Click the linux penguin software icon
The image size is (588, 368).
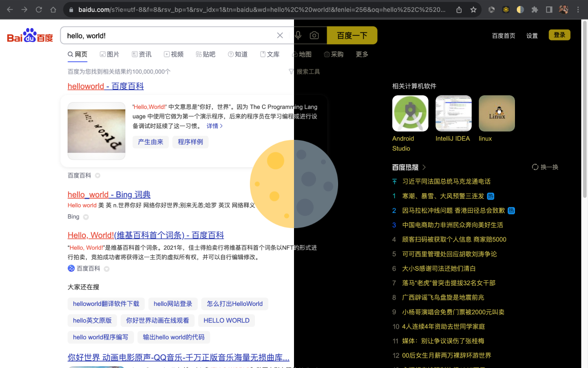pos(497,113)
